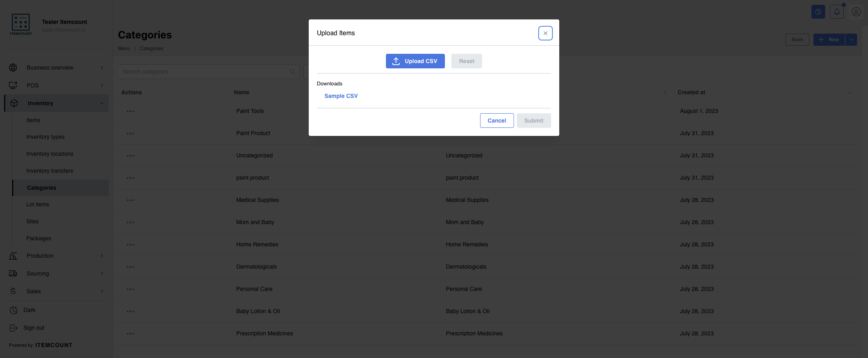
Task: Open Inventory locations menu item
Action: pyautogui.click(x=50, y=154)
